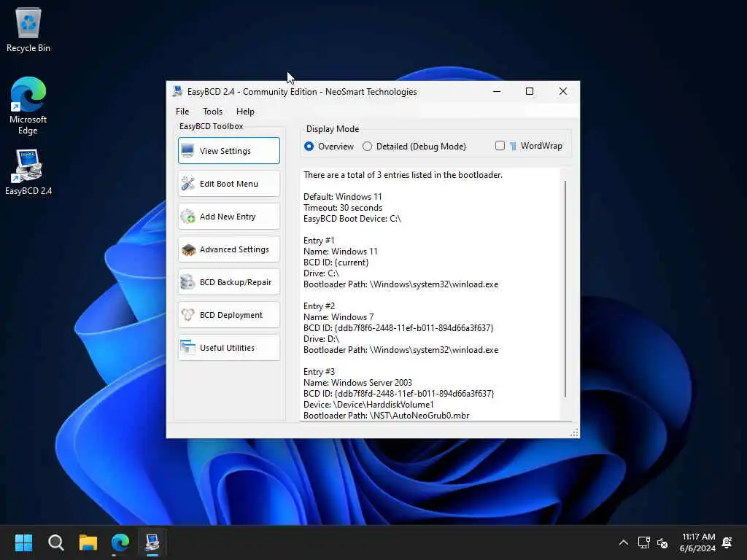The height and width of the screenshot is (560, 747).
Task: Click the wrench icon on Edit Boot Menu
Action: pyautogui.click(x=187, y=184)
